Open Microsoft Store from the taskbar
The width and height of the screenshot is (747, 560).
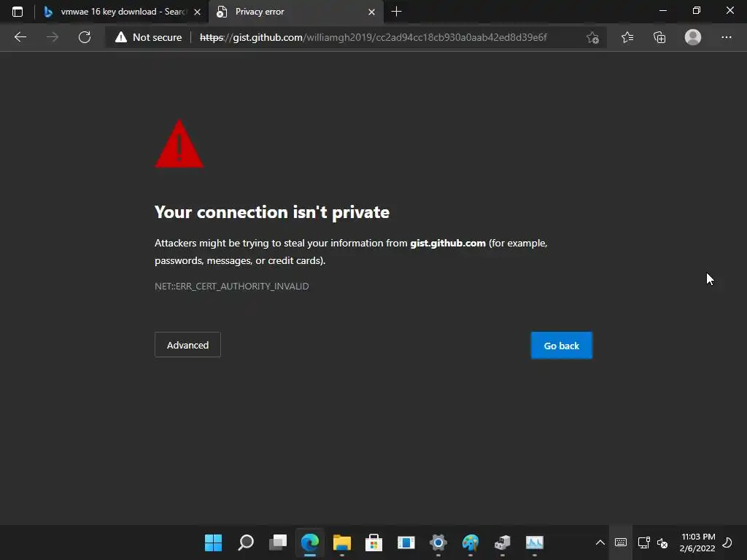pos(374,542)
